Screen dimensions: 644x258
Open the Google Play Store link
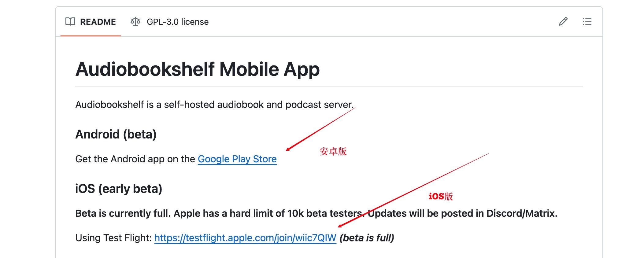pyautogui.click(x=237, y=159)
